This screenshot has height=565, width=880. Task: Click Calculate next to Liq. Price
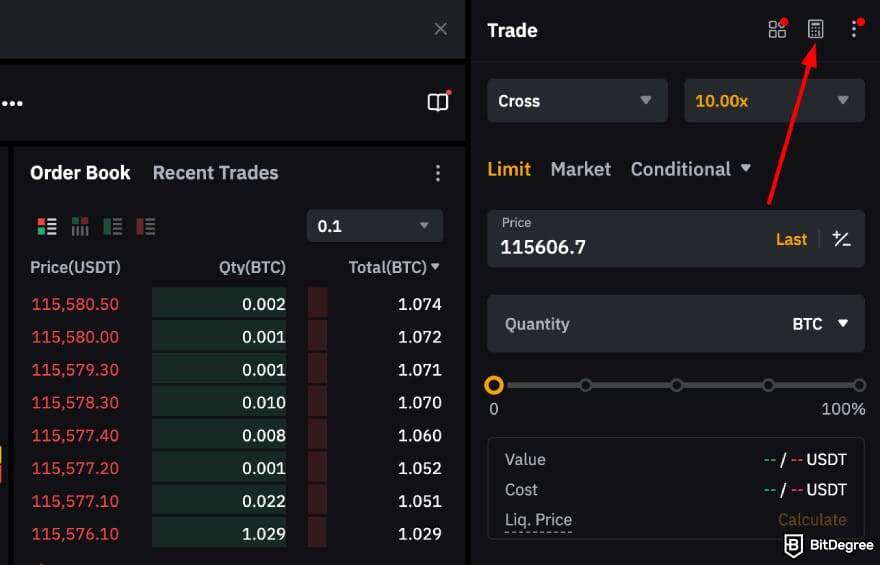pos(812,519)
